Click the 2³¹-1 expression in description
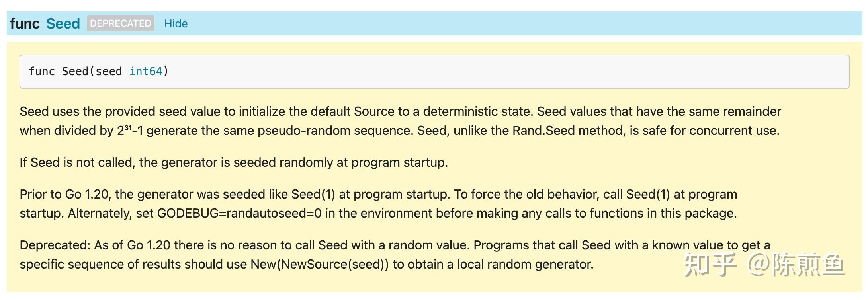Image resolution: width=868 pixels, height=300 pixels. click(130, 131)
